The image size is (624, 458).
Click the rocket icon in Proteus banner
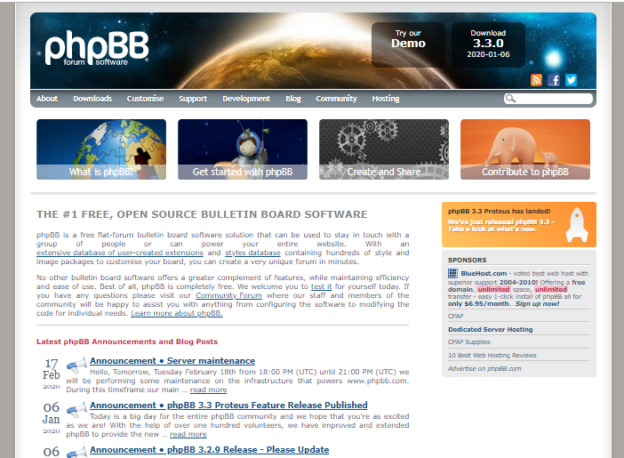(x=577, y=224)
